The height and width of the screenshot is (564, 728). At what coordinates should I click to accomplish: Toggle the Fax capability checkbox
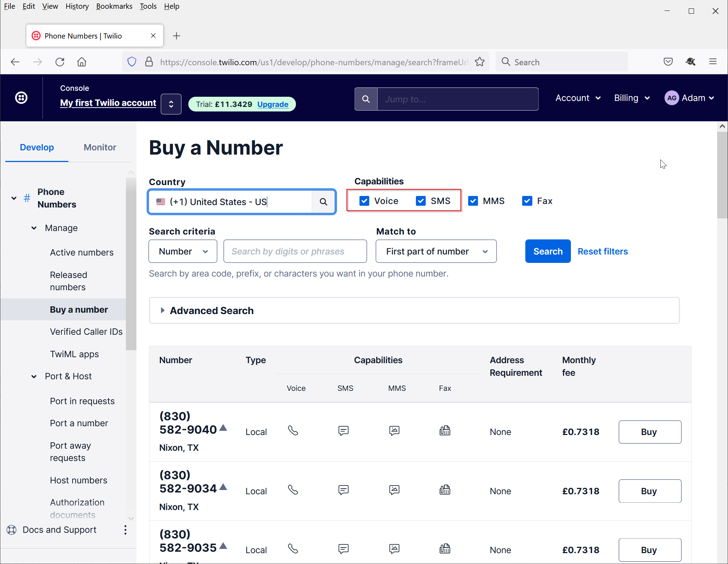(x=527, y=201)
